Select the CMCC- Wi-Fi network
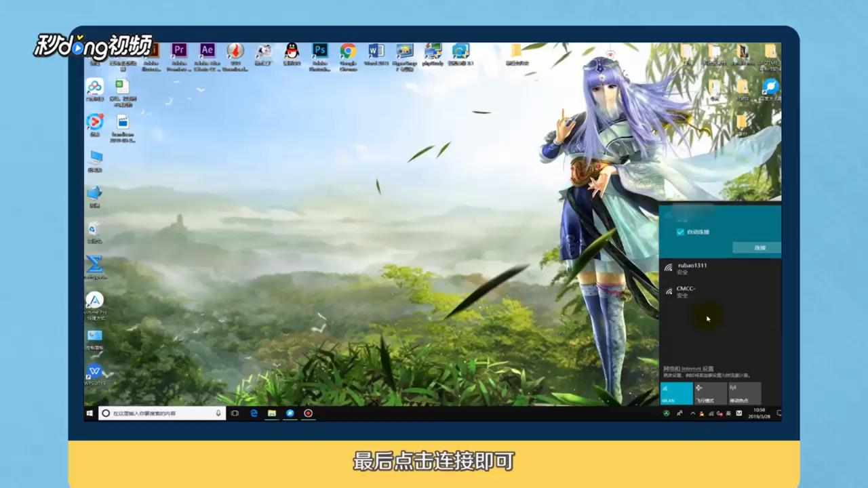868x488 pixels. [x=720, y=291]
